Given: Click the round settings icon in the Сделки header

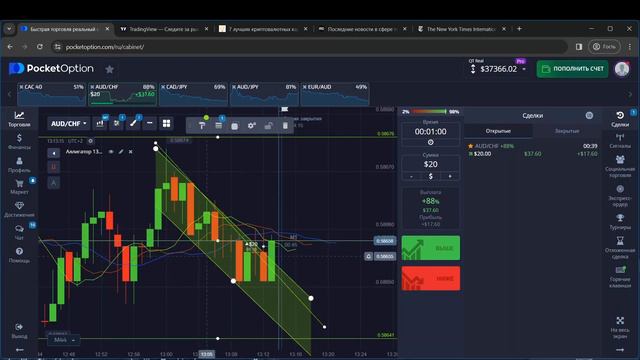Looking at the screenshot, I should (589, 116).
